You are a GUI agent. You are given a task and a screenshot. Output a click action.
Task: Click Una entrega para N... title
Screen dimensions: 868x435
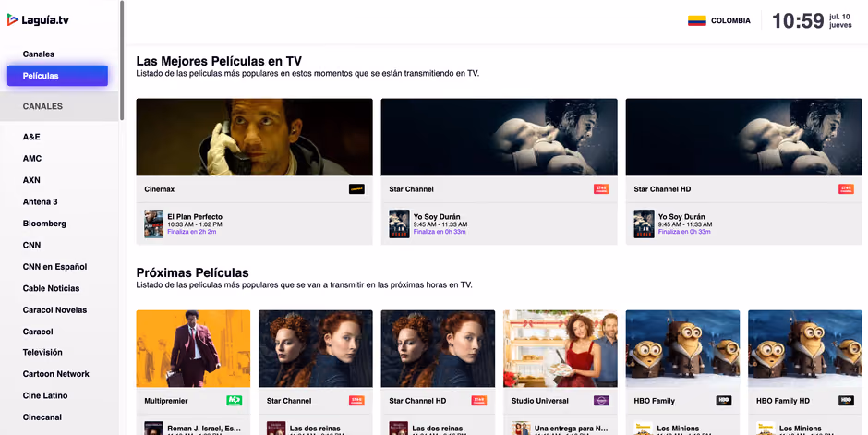click(572, 429)
